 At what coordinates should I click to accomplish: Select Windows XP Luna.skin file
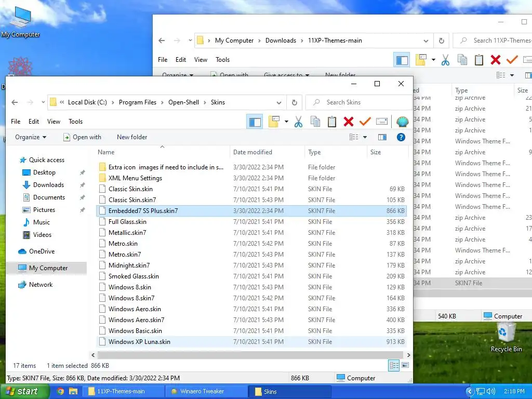[251, 342]
